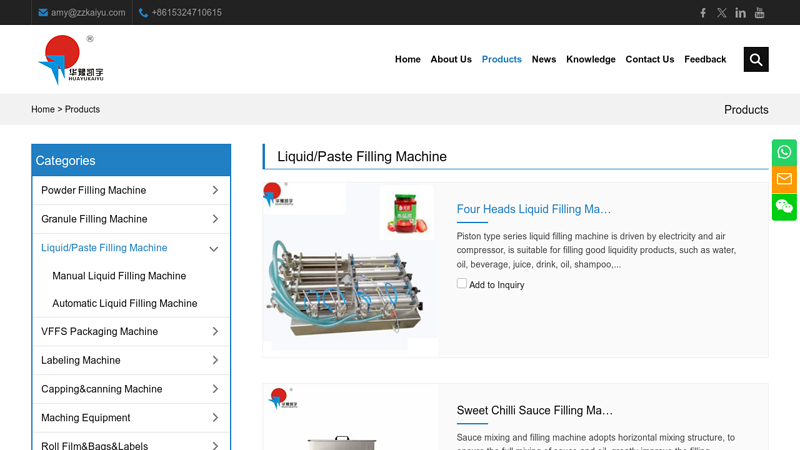Select VFFS Packaging Machine category
This screenshot has width=800, height=450.
(x=99, y=332)
